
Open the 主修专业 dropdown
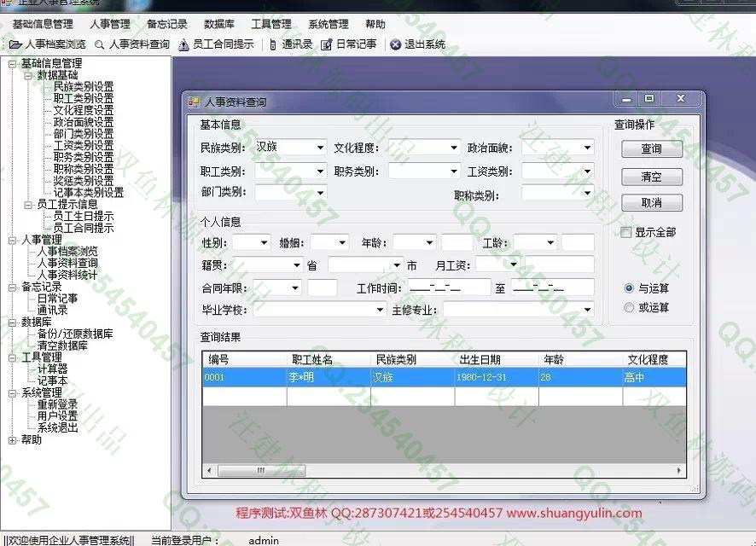(x=587, y=310)
